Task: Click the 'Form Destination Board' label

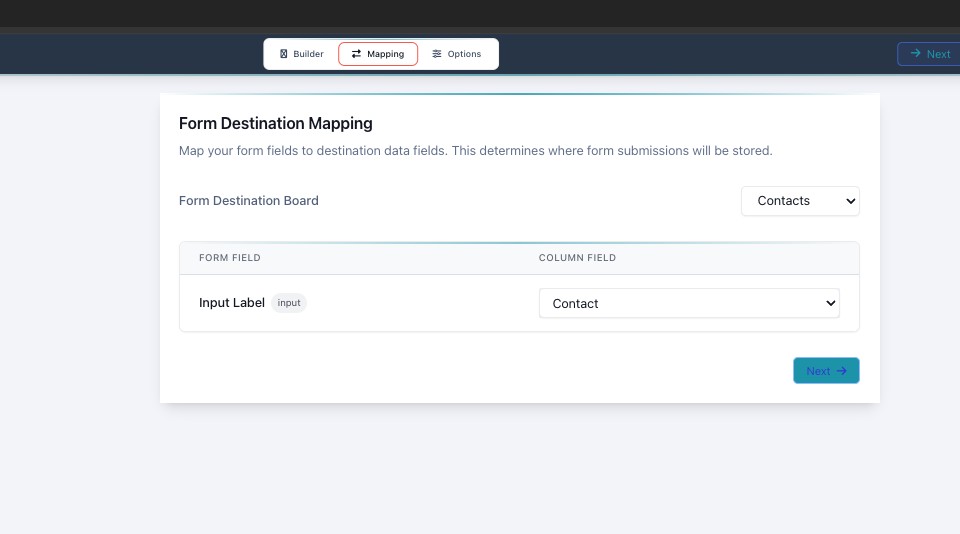Action: tap(249, 201)
